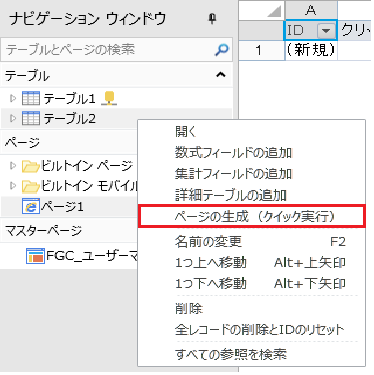Screen dimensions: 374x375
Task: Pin the navigation window with pushpin icon
Action: click(x=212, y=19)
